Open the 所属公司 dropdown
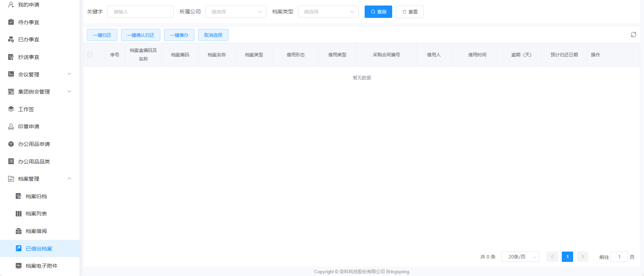 (236, 12)
